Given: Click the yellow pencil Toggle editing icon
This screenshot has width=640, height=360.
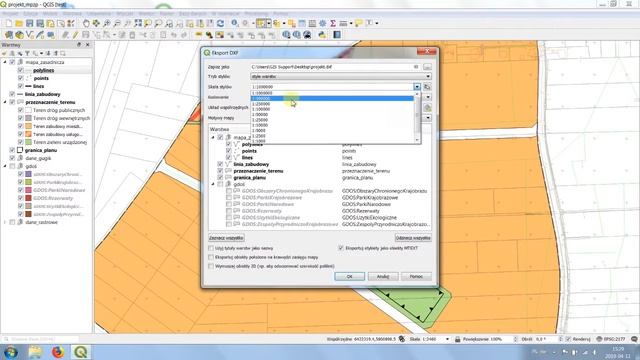Looking at the screenshot, I should [76, 35].
